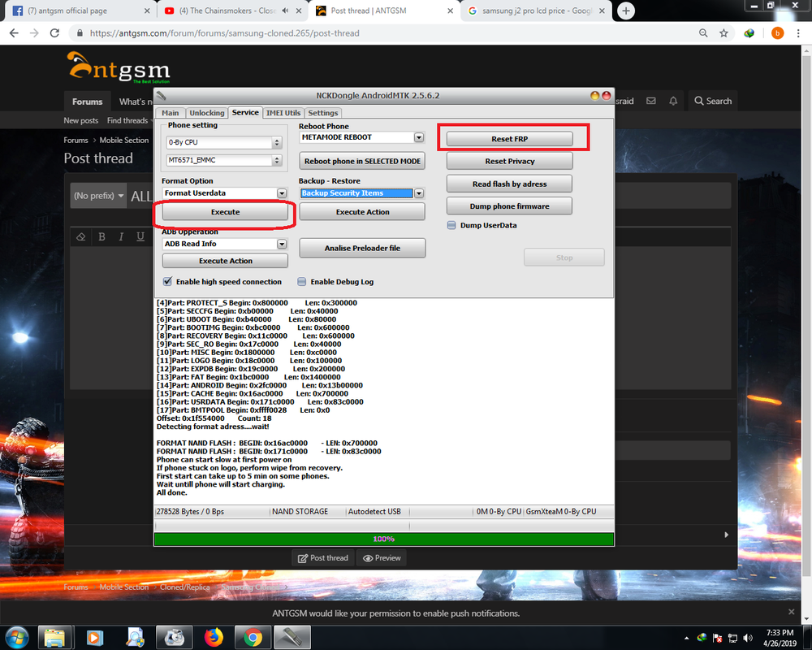Viewport: 812px width, 650px height.
Task: Open the forum Forums menu item
Action: [x=87, y=102]
